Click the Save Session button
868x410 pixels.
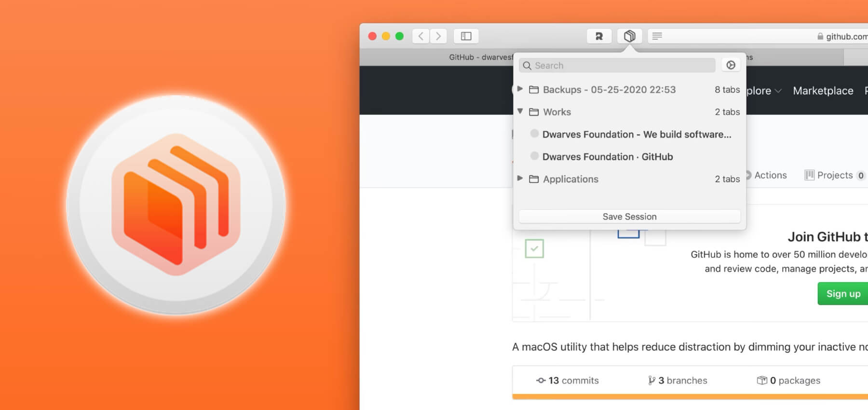click(629, 217)
